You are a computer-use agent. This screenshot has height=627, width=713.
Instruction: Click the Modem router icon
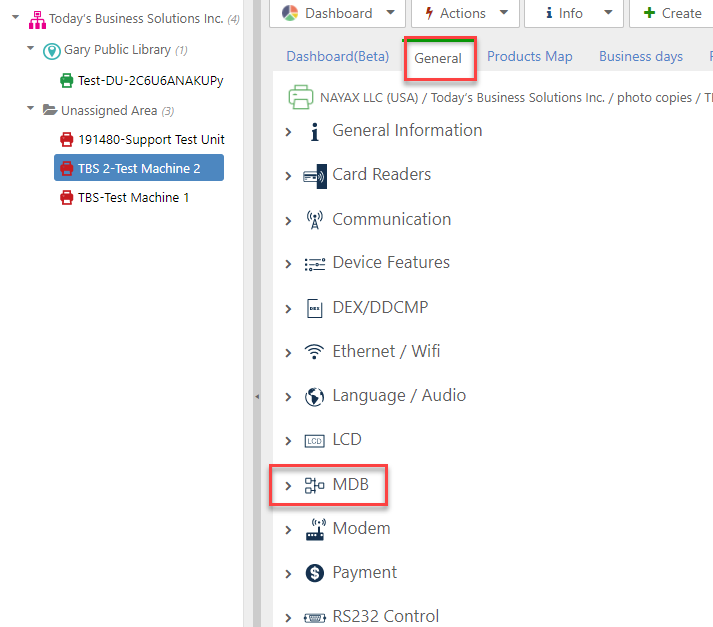315,529
